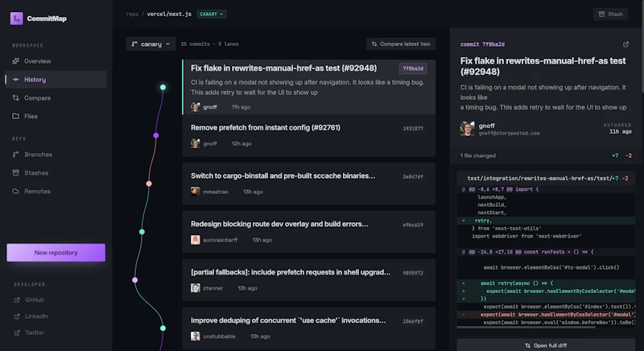Click the added retry, line in diff
This screenshot has height=351, width=644.
(x=546, y=221)
